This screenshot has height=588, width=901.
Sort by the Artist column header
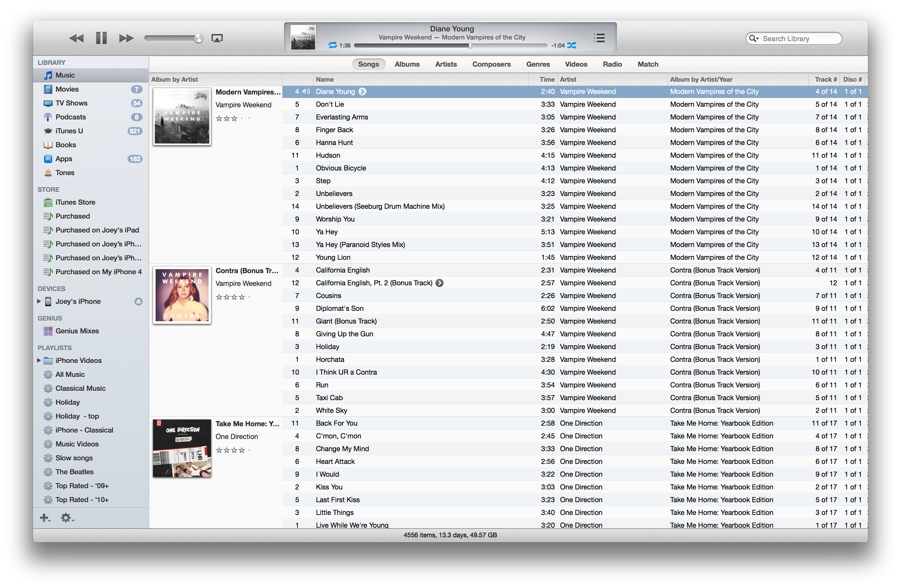(613, 79)
